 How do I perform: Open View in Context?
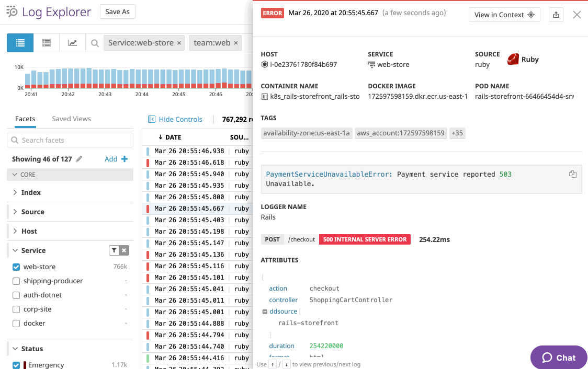click(x=504, y=15)
